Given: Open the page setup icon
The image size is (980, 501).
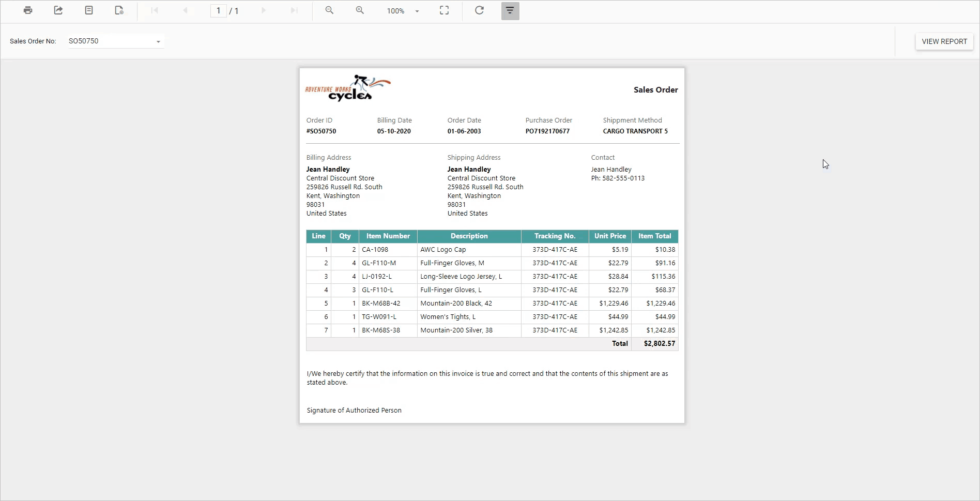Looking at the screenshot, I should pyautogui.click(x=119, y=10).
